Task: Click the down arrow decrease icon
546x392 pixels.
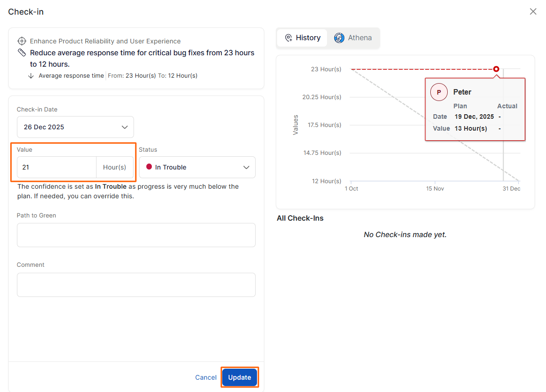Action: point(31,75)
